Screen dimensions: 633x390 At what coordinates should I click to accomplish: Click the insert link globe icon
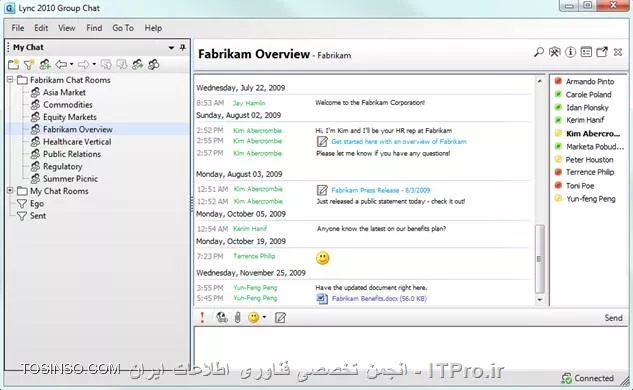tap(222, 317)
